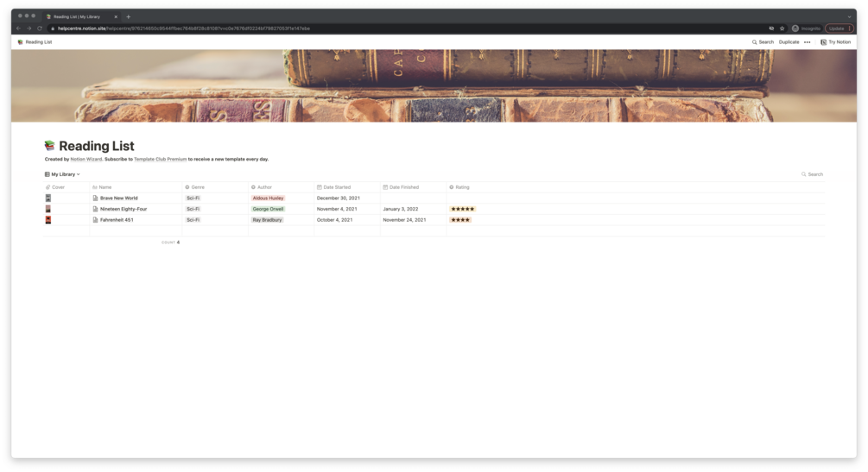Click the browser back arrow

tap(18, 28)
